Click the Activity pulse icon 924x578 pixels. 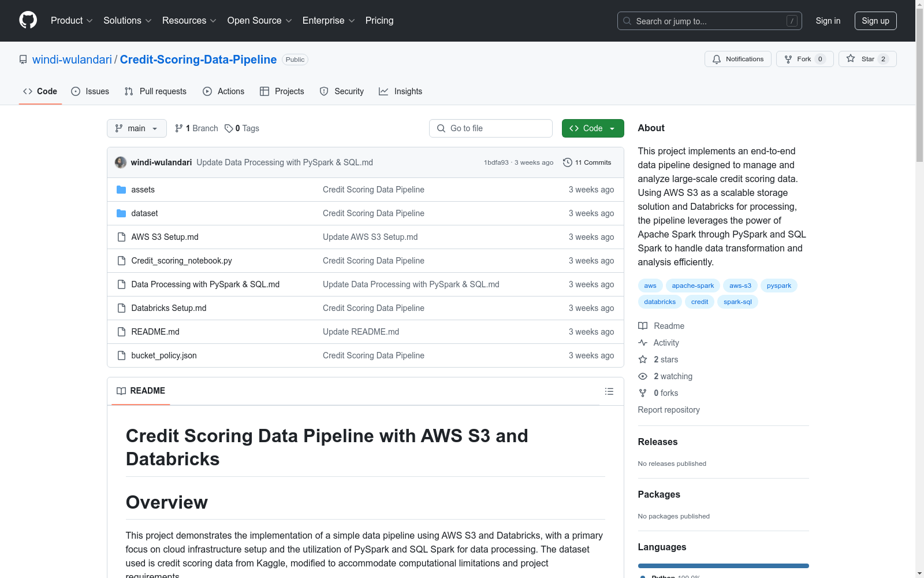point(642,342)
